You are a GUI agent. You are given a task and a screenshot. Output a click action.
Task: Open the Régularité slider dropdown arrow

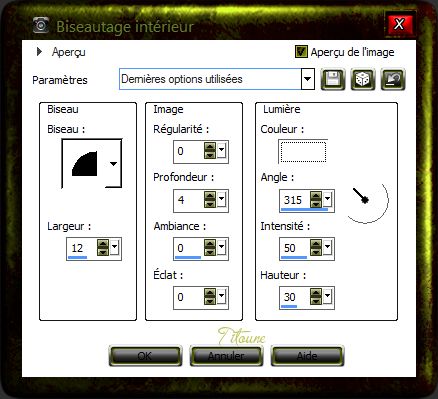pyautogui.click(x=221, y=151)
